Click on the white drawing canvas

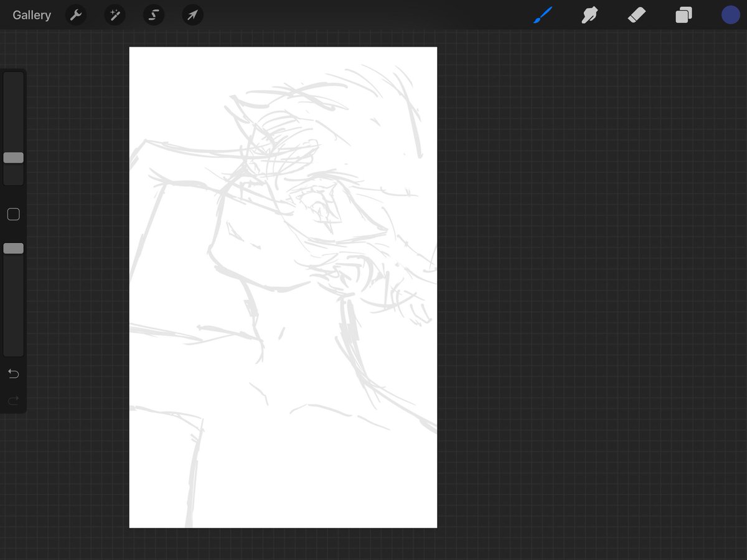[x=283, y=287]
